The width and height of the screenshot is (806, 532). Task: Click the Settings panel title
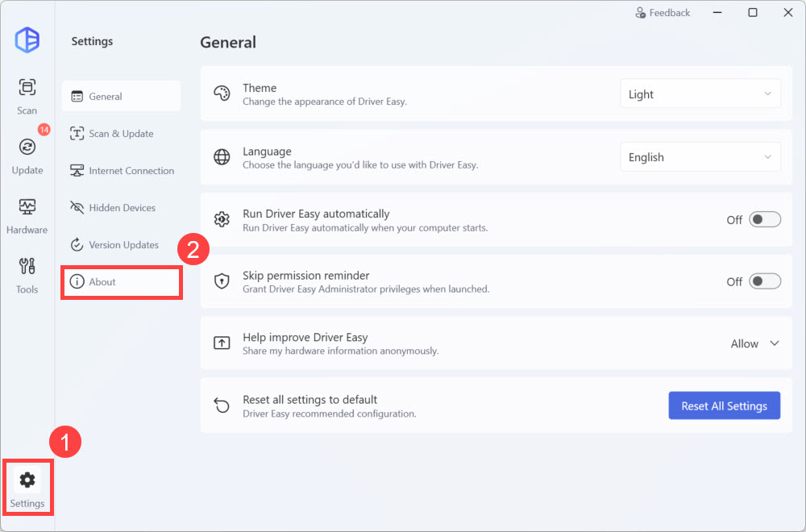pos(92,41)
